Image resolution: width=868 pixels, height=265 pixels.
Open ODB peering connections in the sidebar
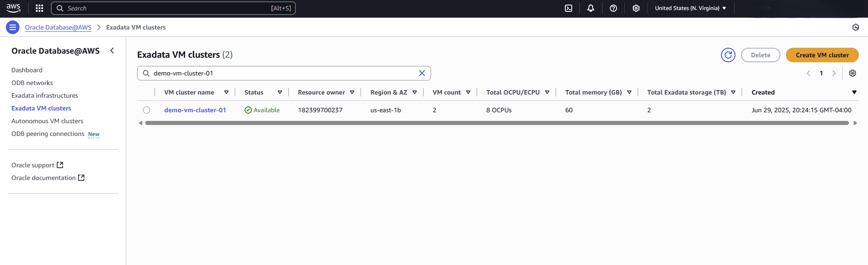click(48, 134)
